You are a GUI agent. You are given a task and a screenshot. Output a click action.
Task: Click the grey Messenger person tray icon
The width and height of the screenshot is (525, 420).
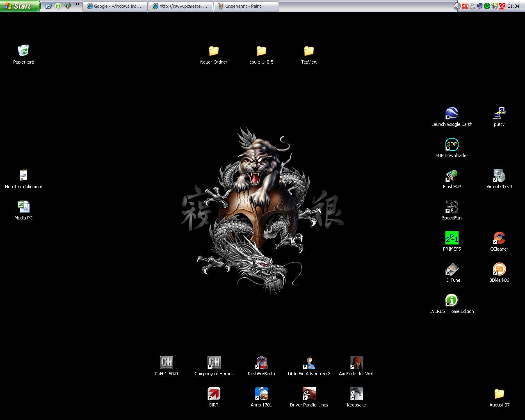[x=472, y=6]
